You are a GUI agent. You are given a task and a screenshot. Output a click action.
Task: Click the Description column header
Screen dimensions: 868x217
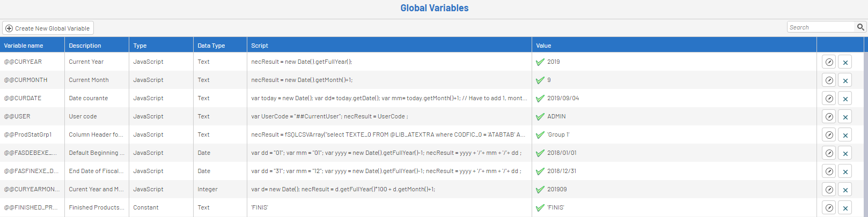pyautogui.click(x=85, y=46)
